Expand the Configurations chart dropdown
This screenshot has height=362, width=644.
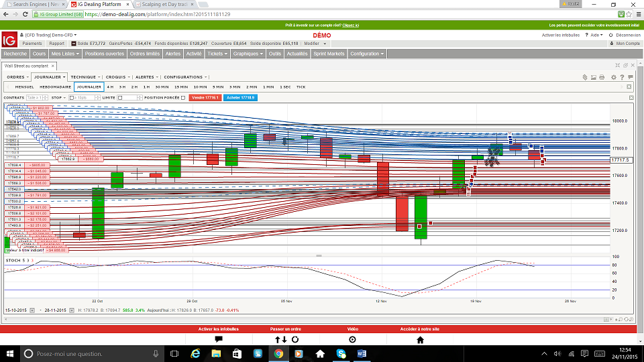click(185, 76)
